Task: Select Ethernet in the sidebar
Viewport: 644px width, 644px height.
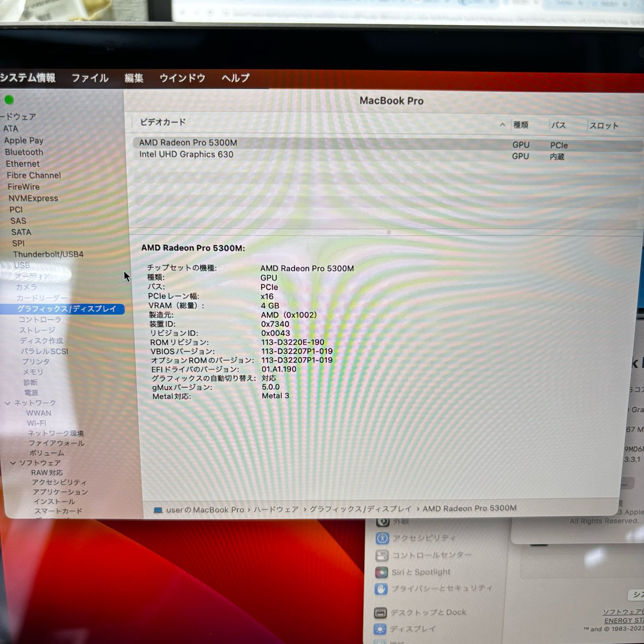Action: tap(23, 164)
